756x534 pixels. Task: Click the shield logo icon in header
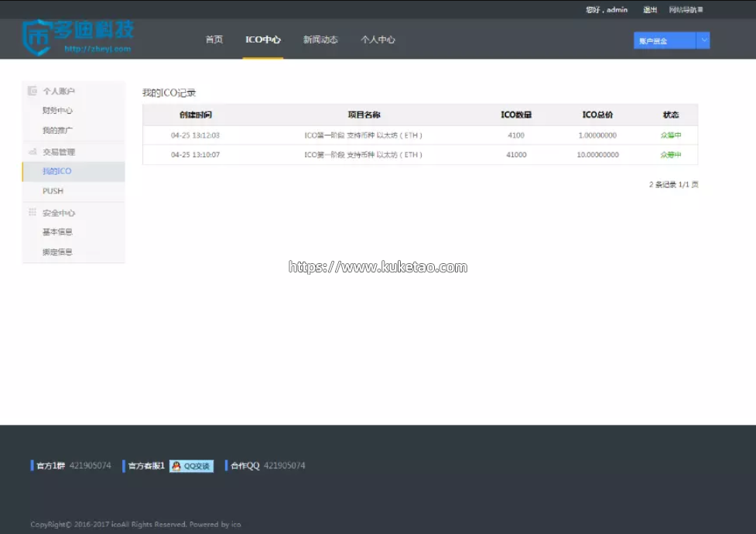(36, 39)
